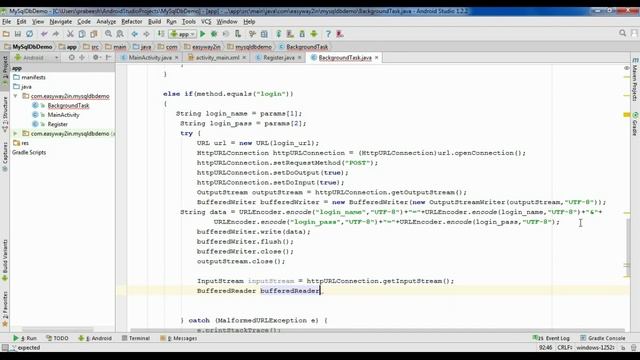Select the manifests folder

click(33, 77)
